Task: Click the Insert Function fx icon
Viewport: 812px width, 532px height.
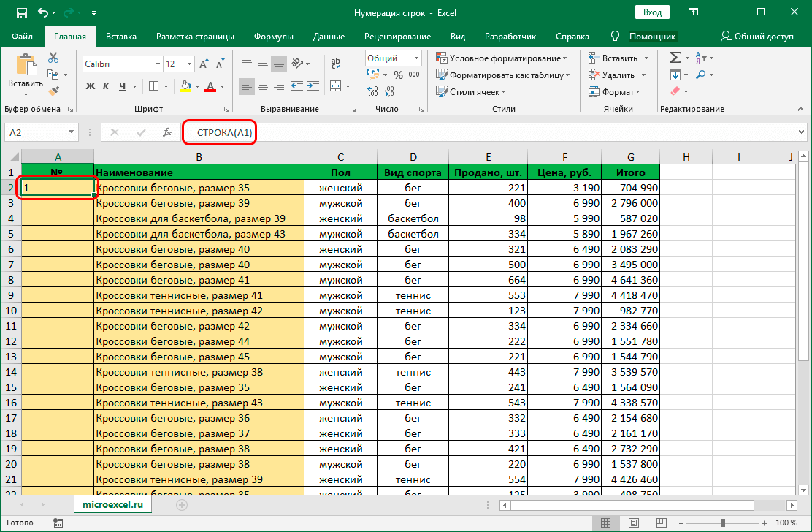Action: pos(167,132)
